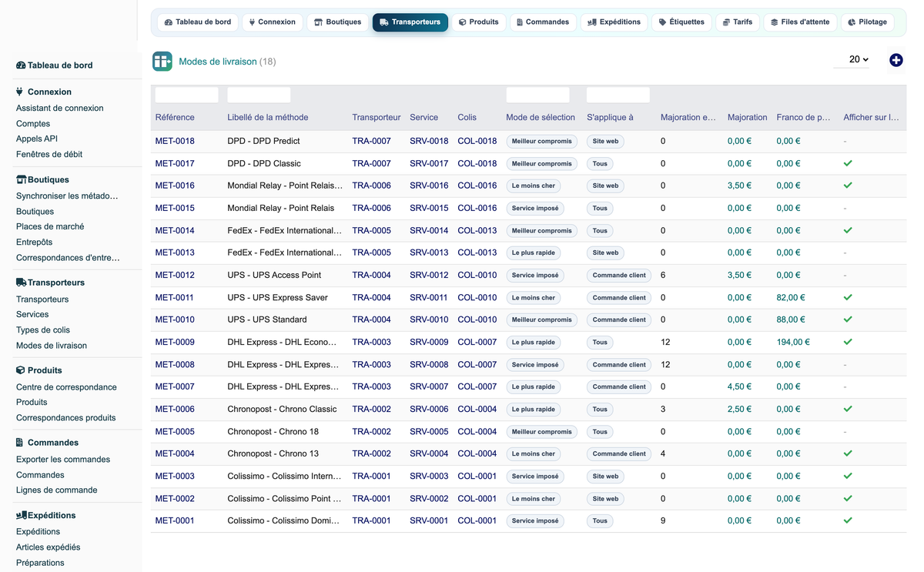Click the tag icon on the Étiquettes tab
The width and height of the screenshot is (924, 572).
click(x=663, y=22)
